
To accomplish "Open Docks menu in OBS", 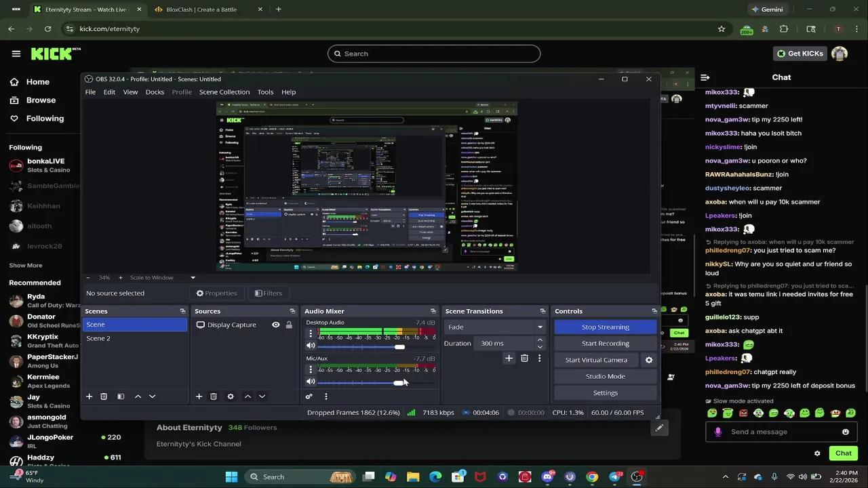I will click(x=155, y=92).
